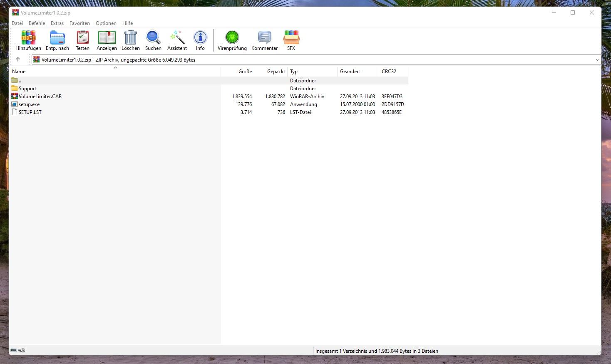This screenshot has height=364, width=611.
Task: Click the key icon in status bar
Action: pyautogui.click(x=22, y=350)
